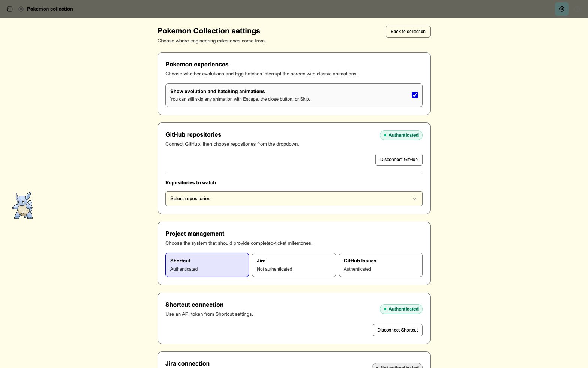
Task: Click the completed-ticket milestones description text
Action: coord(239,243)
